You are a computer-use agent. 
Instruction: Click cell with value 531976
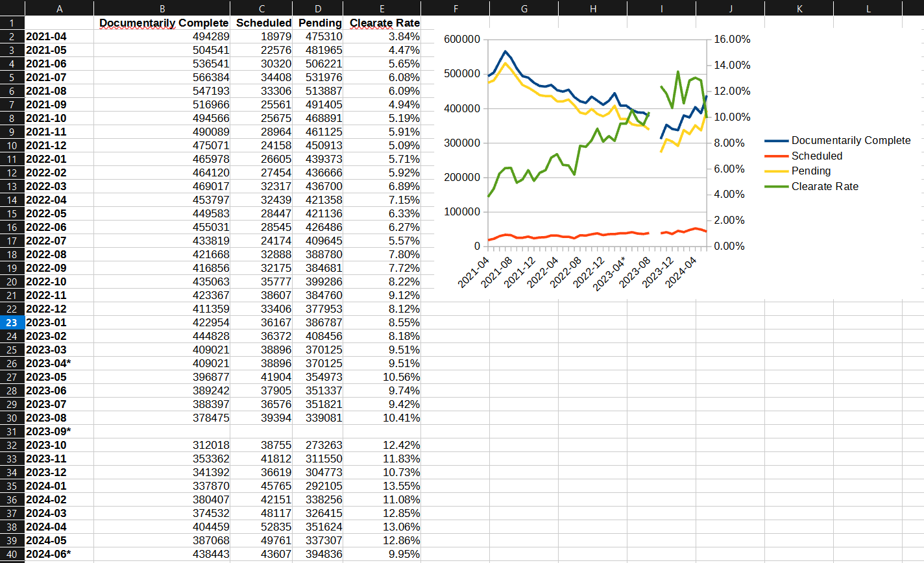click(318, 77)
